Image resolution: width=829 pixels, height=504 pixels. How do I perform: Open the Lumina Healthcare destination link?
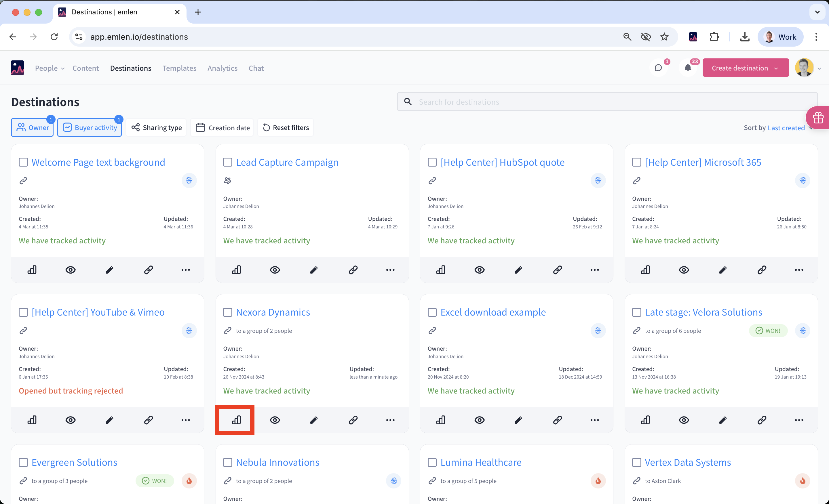pyautogui.click(x=481, y=462)
